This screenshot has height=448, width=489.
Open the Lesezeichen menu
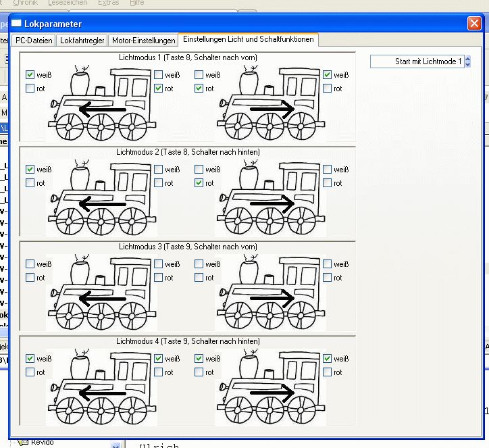click(x=68, y=3)
